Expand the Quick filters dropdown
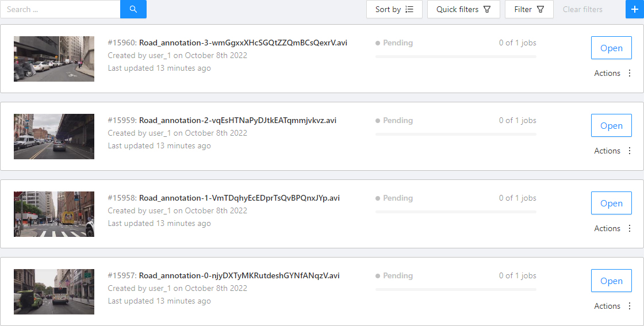Viewport: 644px width, 326px height. point(463,9)
